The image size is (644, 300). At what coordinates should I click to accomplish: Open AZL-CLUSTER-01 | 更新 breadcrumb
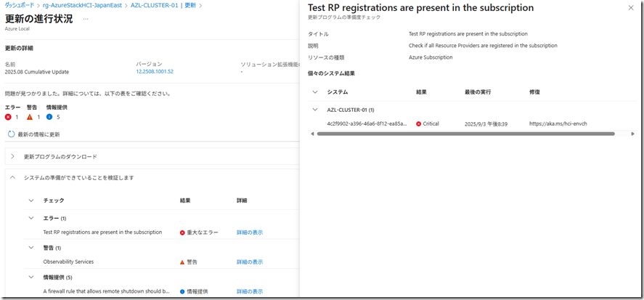pos(163,6)
